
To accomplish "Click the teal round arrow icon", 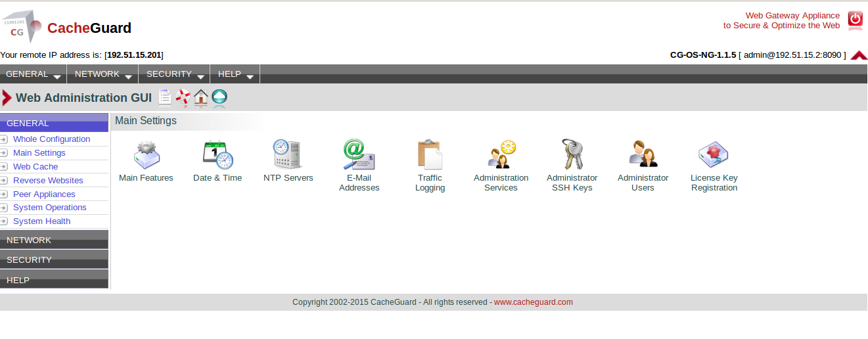I will (219, 98).
